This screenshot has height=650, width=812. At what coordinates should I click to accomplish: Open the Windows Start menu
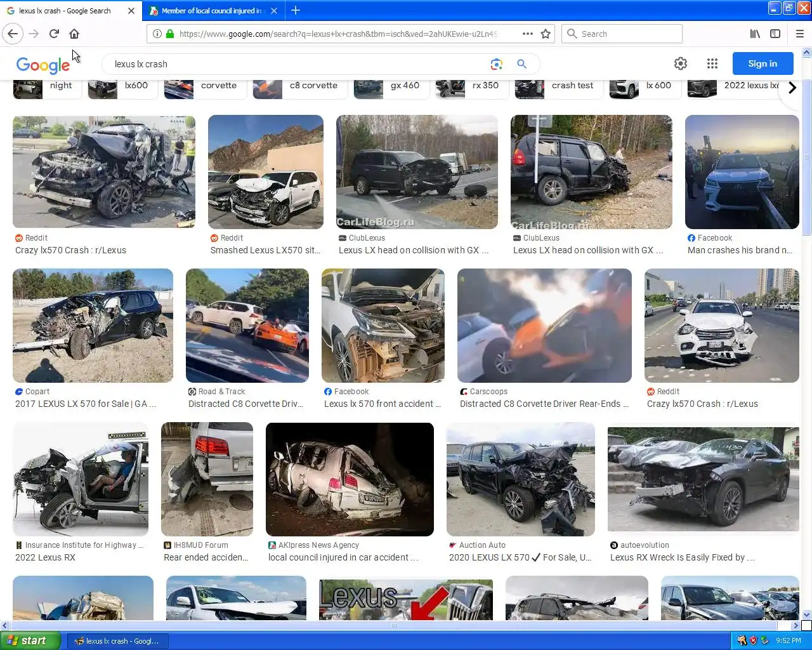pyautogui.click(x=30, y=640)
